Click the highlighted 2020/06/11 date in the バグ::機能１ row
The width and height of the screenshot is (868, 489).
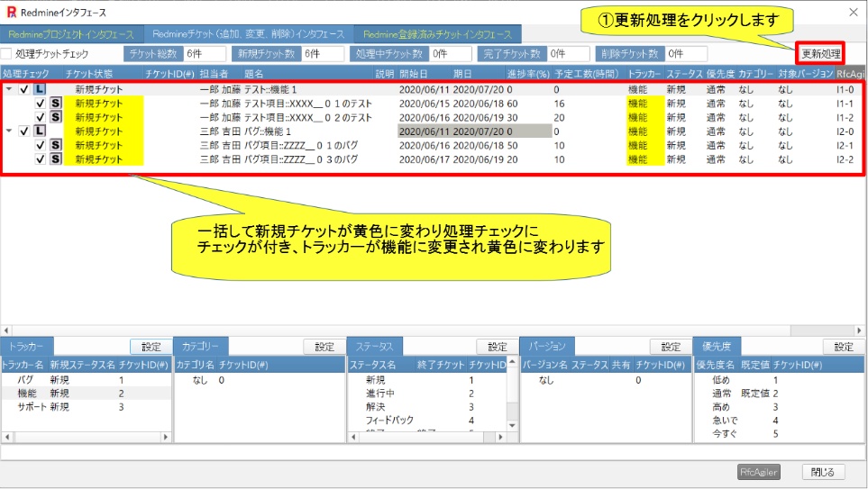pyautogui.click(x=425, y=131)
